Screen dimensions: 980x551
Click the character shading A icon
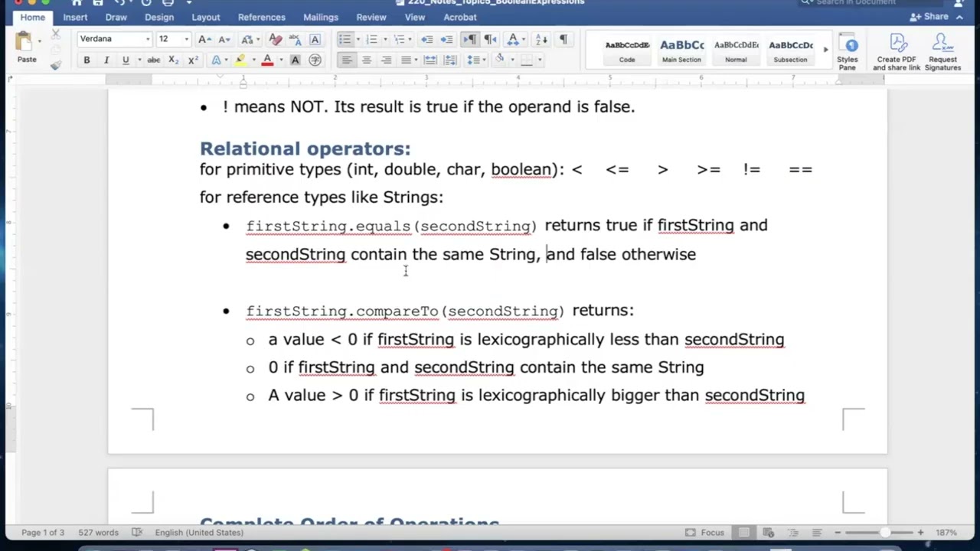click(295, 60)
